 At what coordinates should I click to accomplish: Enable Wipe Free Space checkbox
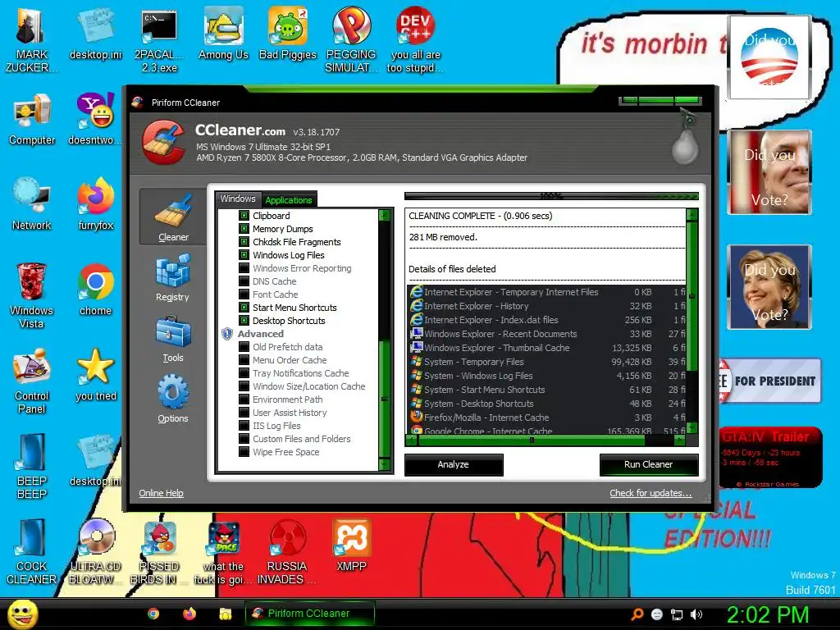(x=244, y=452)
